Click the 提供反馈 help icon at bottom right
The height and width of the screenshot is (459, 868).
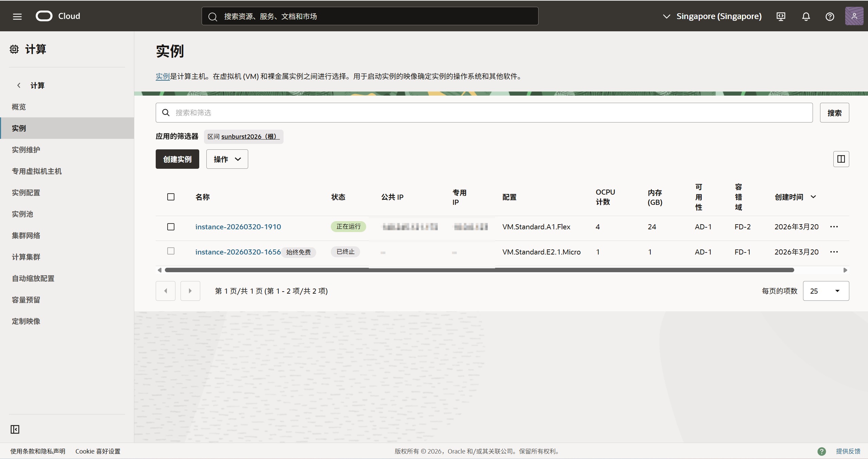(822, 451)
